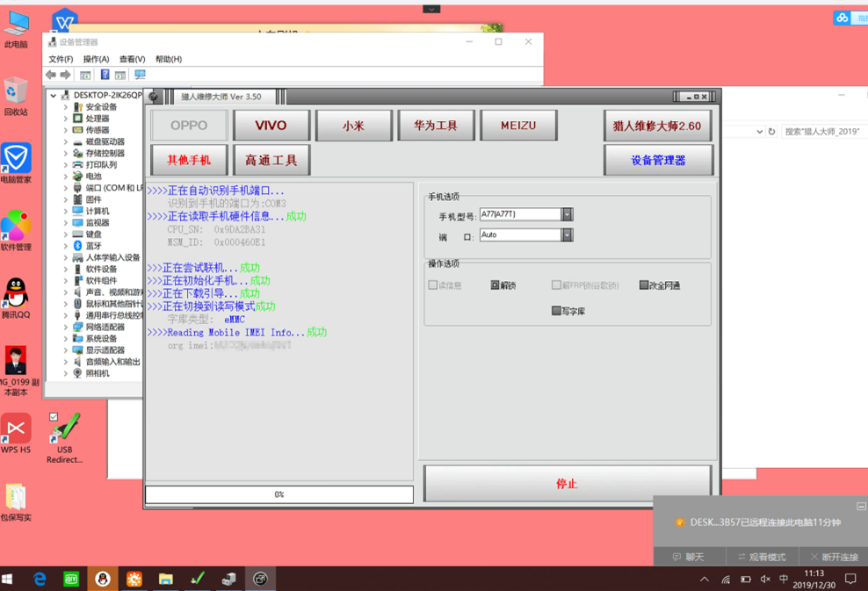Open 电脑管家 desktop icon

pyautogui.click(x=16, y=163)
